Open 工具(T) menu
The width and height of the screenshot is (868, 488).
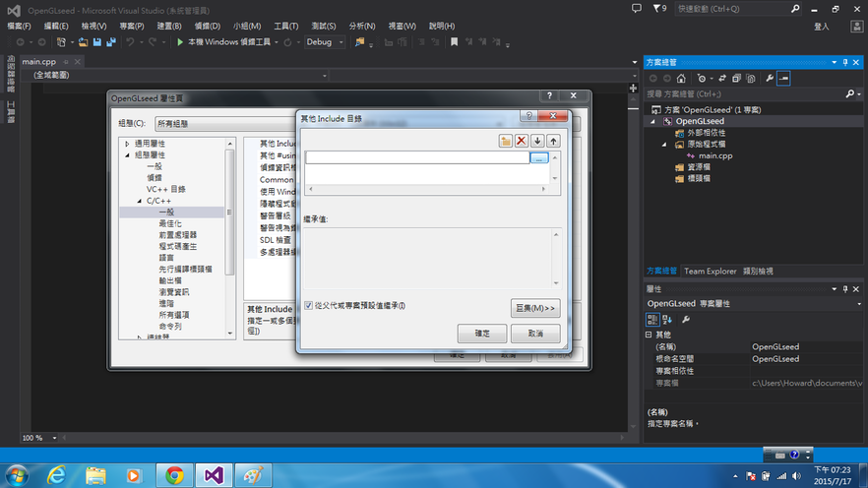[286, 26]
